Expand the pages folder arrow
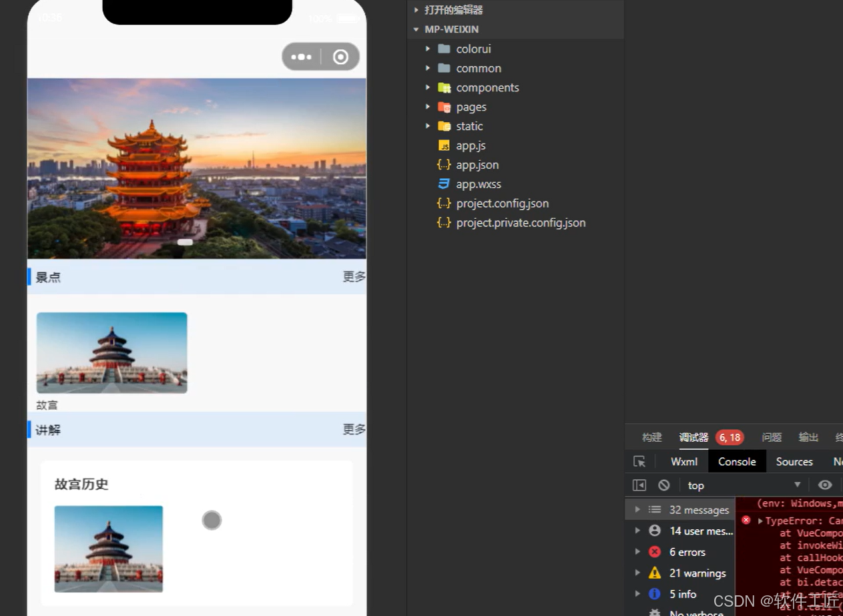This screenshot has height=616, width=843. 428,107
